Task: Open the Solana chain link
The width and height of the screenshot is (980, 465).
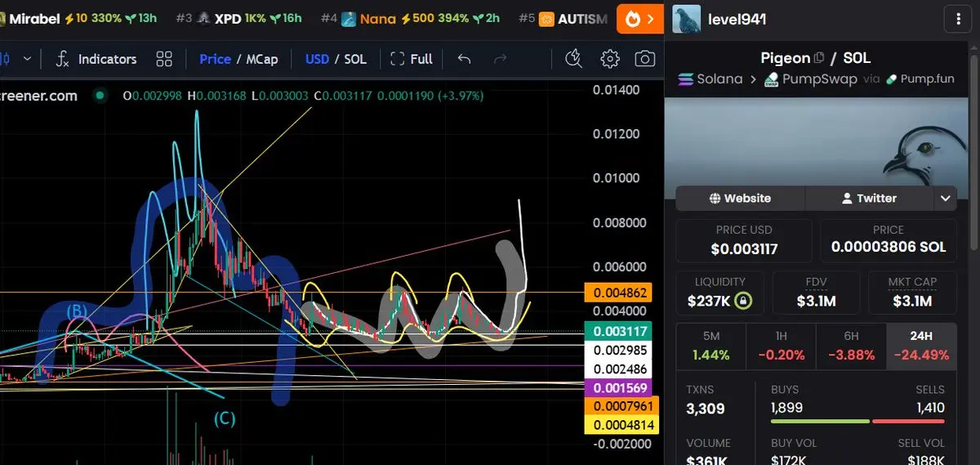Action: [710, 79]
